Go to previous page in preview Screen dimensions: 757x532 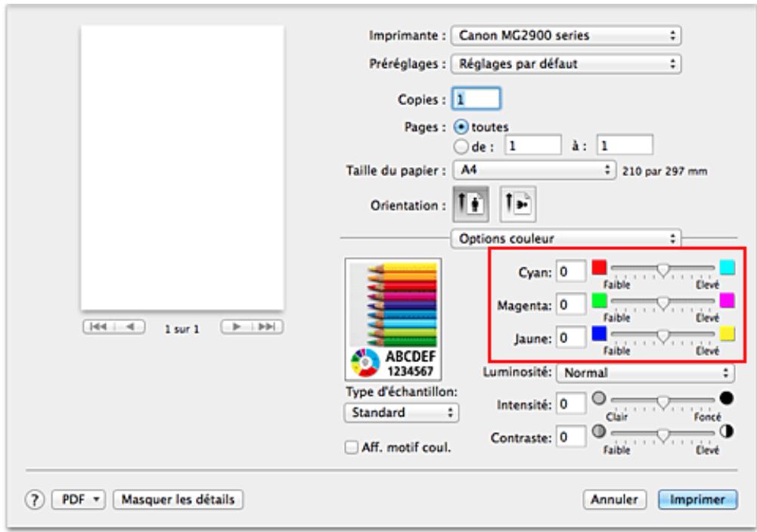129,327
